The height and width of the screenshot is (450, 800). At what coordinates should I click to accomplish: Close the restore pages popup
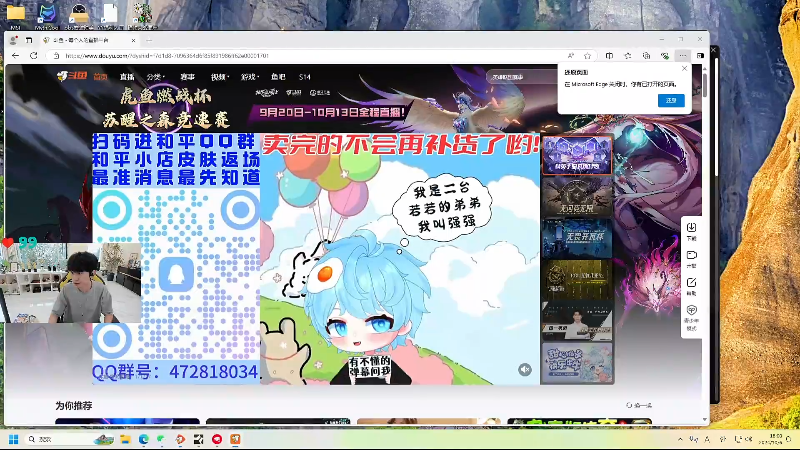click(684, 68)
